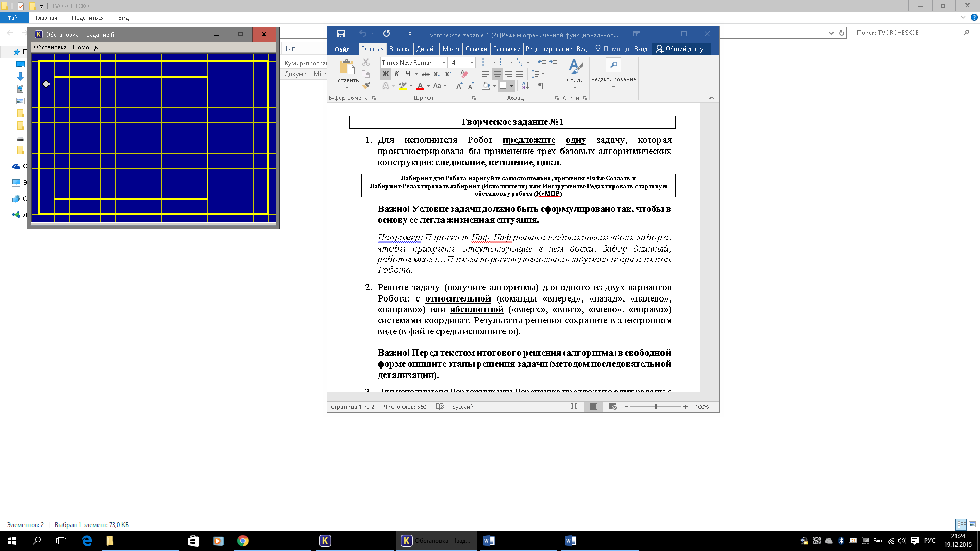The image size is (980, 551).
Task: Click the Format Painter brush icon
Action: (366, 86)
